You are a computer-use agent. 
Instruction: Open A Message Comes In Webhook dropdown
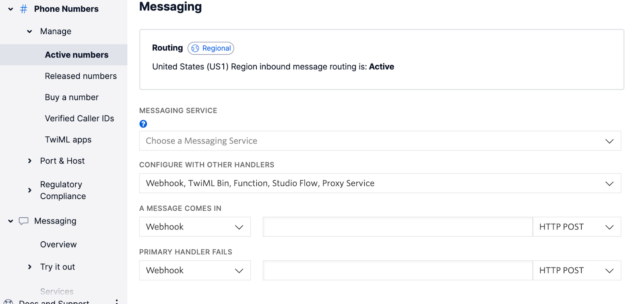[195, 227]
